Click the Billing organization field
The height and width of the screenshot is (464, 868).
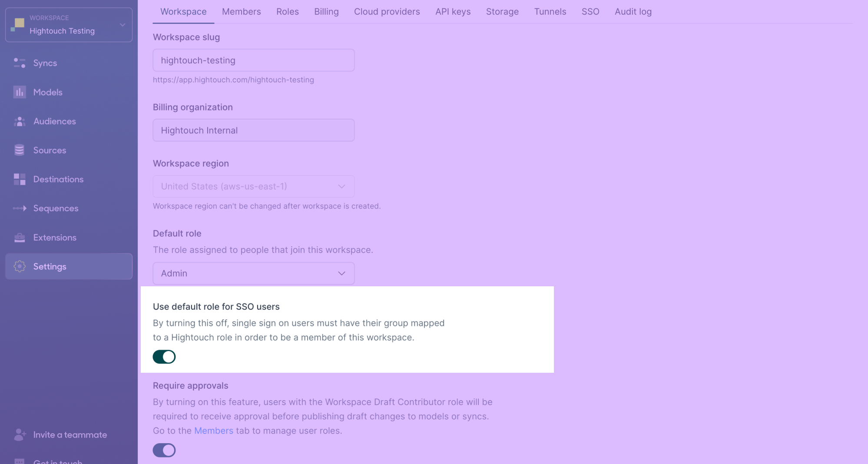pos(254,130)
